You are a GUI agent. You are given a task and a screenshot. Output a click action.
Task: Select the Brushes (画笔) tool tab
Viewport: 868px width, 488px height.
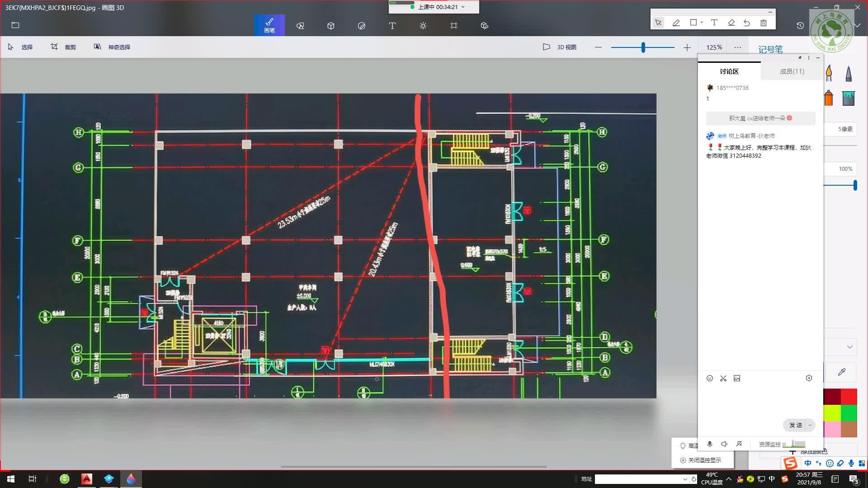pos(269,25)
